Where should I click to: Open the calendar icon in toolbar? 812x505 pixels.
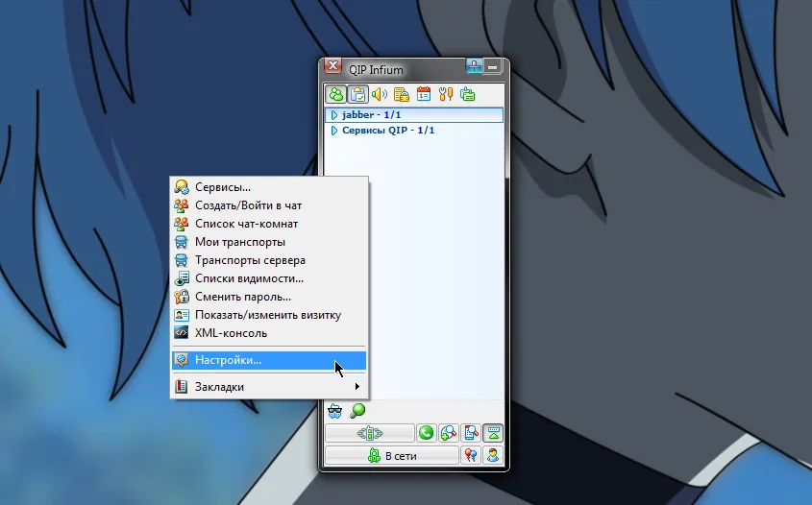tap(424, 94)
